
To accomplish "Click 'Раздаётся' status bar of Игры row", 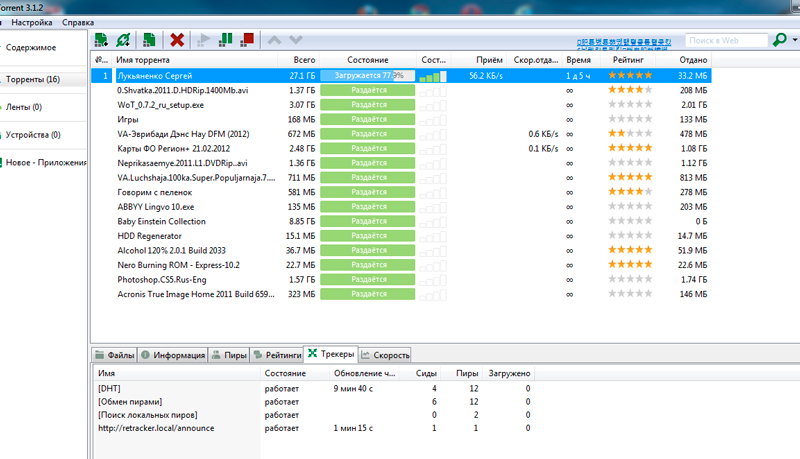I will coord(368,119).
